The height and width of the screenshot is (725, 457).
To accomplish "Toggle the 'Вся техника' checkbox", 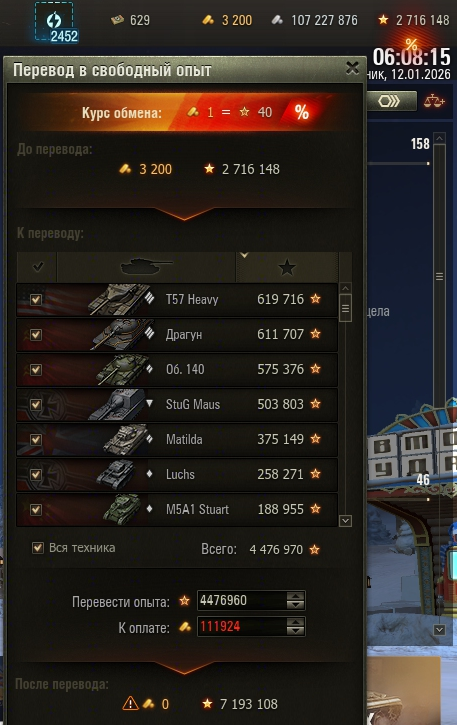I will pos(37,548).
